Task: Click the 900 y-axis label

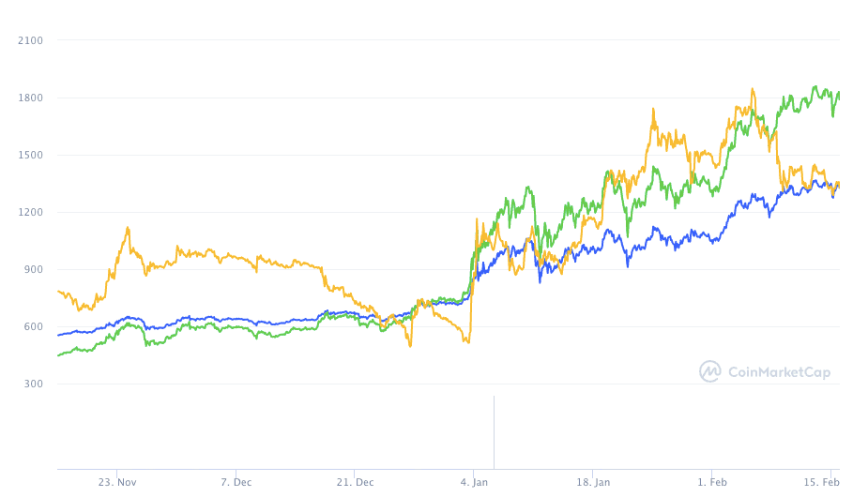Action: point(34,269)
